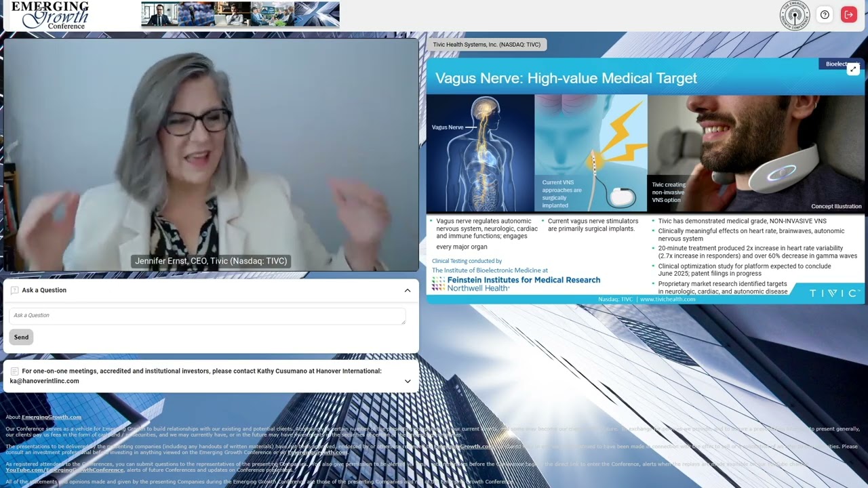
Task: Focus the Ask a Question text field
Action: [x=208, y=316]
